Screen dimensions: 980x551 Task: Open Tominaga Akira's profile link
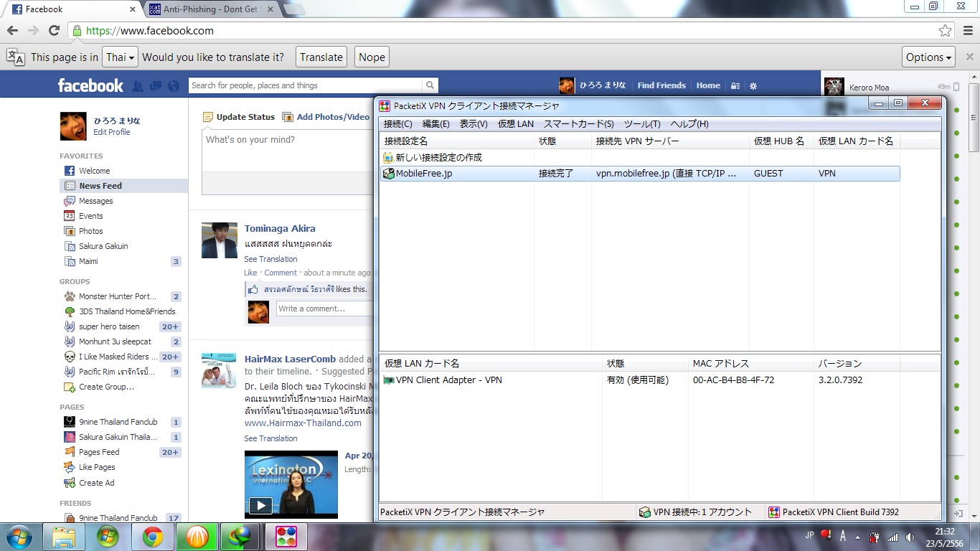[x=280, y=229]
